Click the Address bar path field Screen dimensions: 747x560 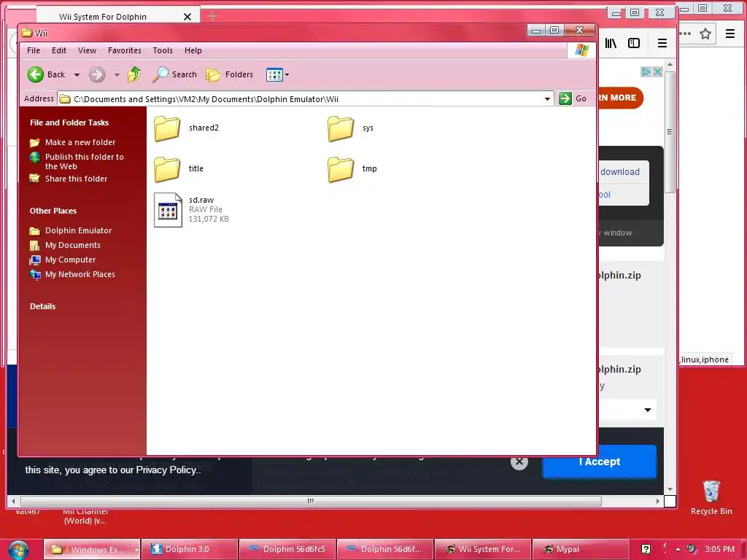[305, 99]
